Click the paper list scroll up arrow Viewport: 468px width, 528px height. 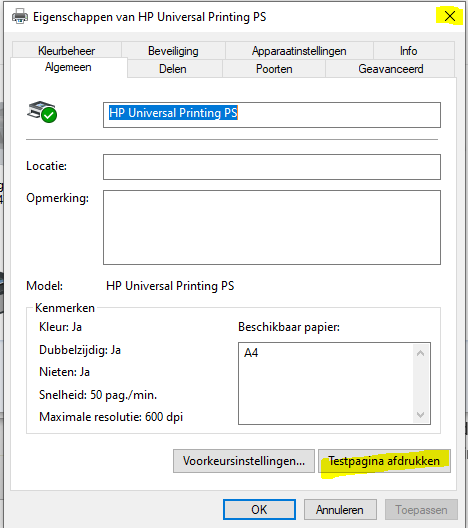point(420,353)
